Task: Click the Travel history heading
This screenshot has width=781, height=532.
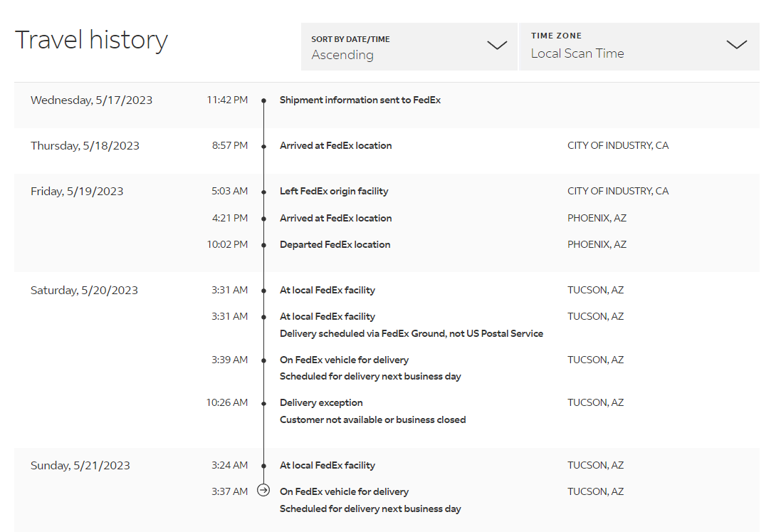Action: pyautogui.click(x=91, y=40)
